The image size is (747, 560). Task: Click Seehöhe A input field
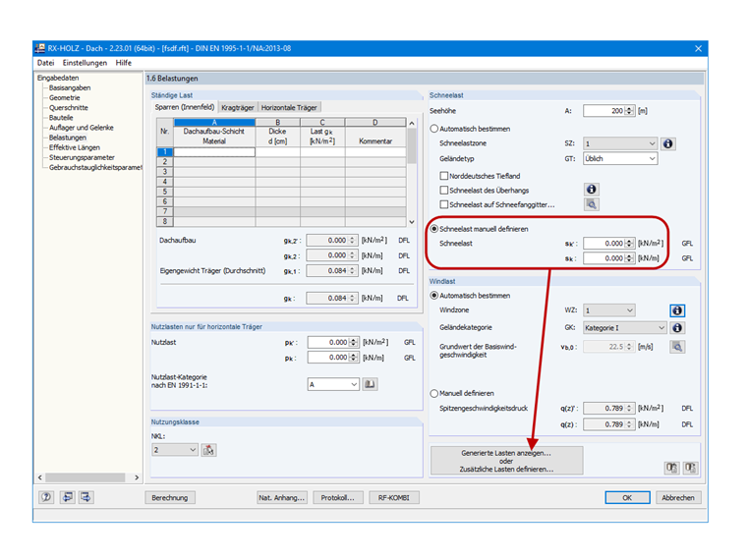tap(604, 110)
